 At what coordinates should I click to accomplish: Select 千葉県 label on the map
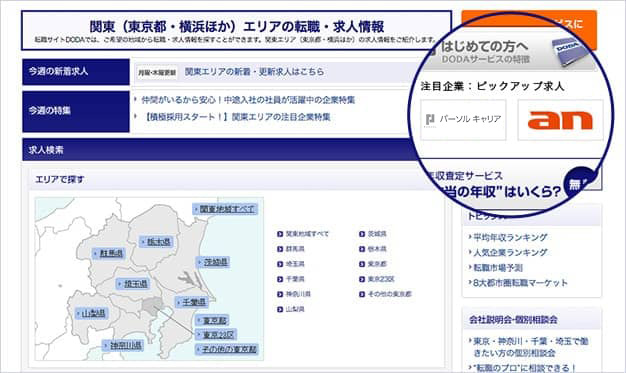click(x=191, y=302)
